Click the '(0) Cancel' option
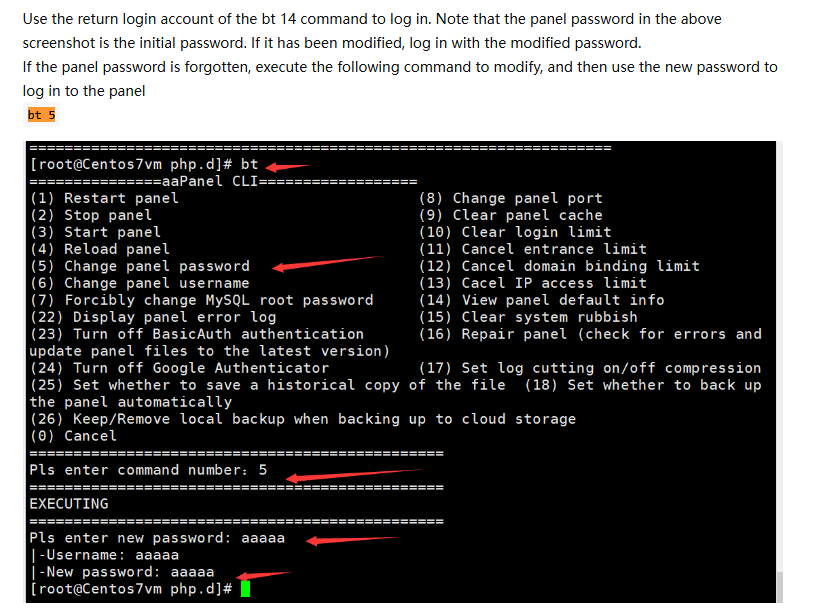Screen dimensions: 832x616 (x=73, y=436)
